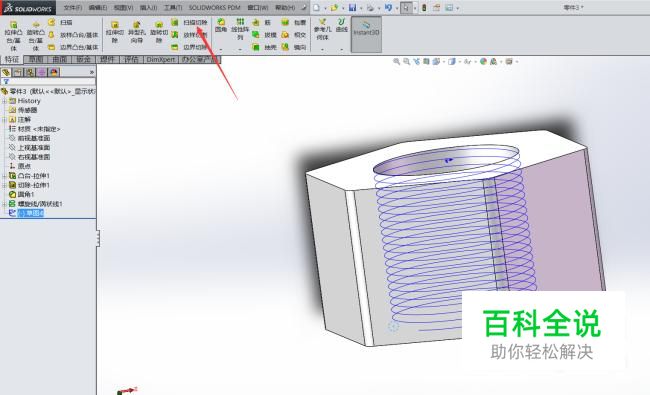Click the Undo icon
This screenshot has width=650, height=395.
click(x=388, y=7)
